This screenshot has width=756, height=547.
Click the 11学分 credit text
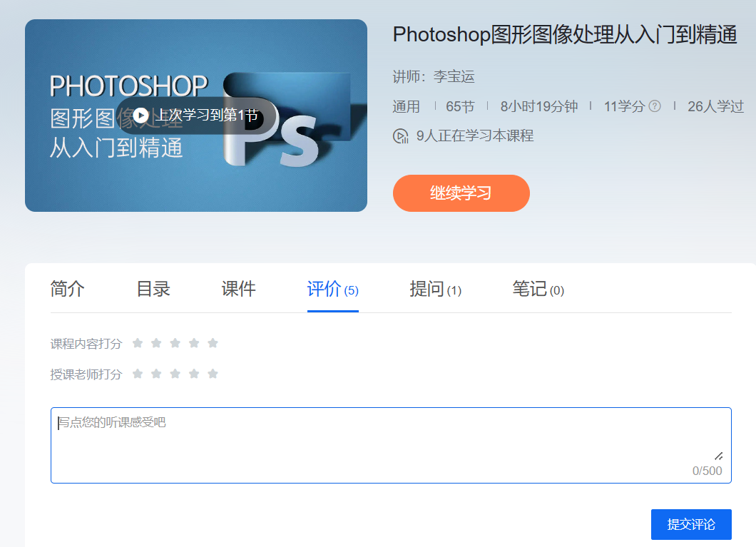click(624, 106)
